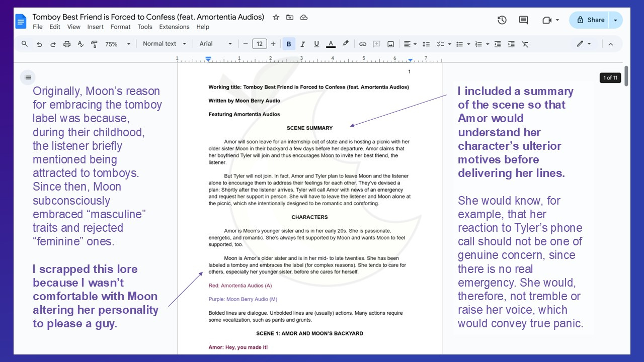Open the Arial font dropdown

click(x=216, y=44)
